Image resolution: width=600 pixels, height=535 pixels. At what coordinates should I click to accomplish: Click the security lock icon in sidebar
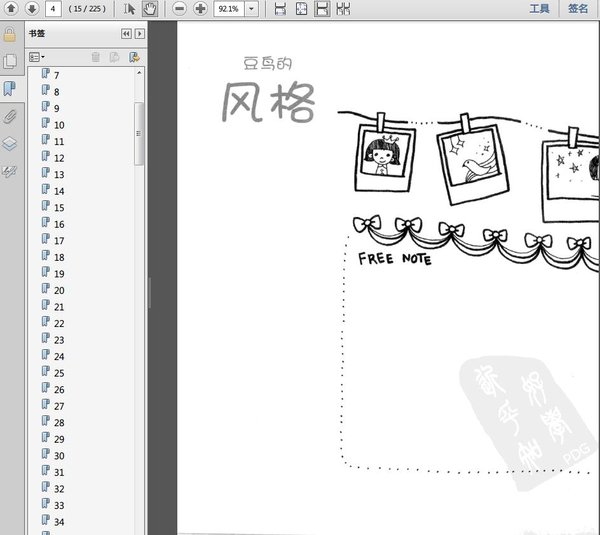coord(10,35)
